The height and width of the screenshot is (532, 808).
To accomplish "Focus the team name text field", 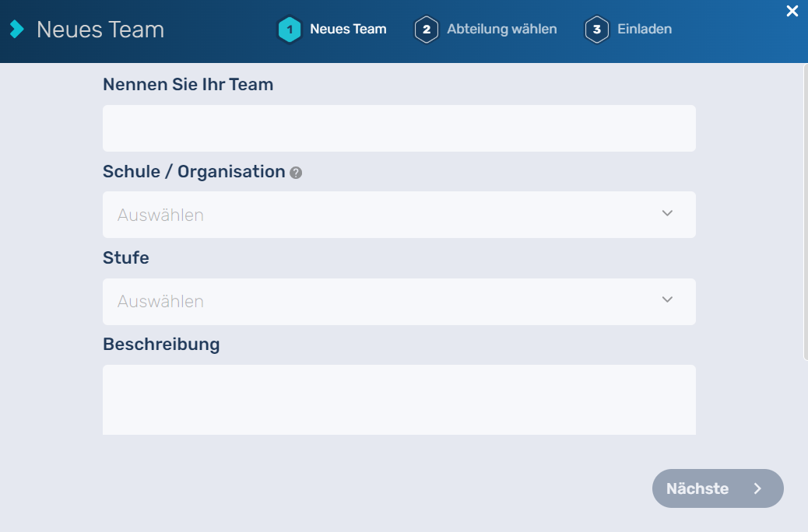I will (399, 128).
